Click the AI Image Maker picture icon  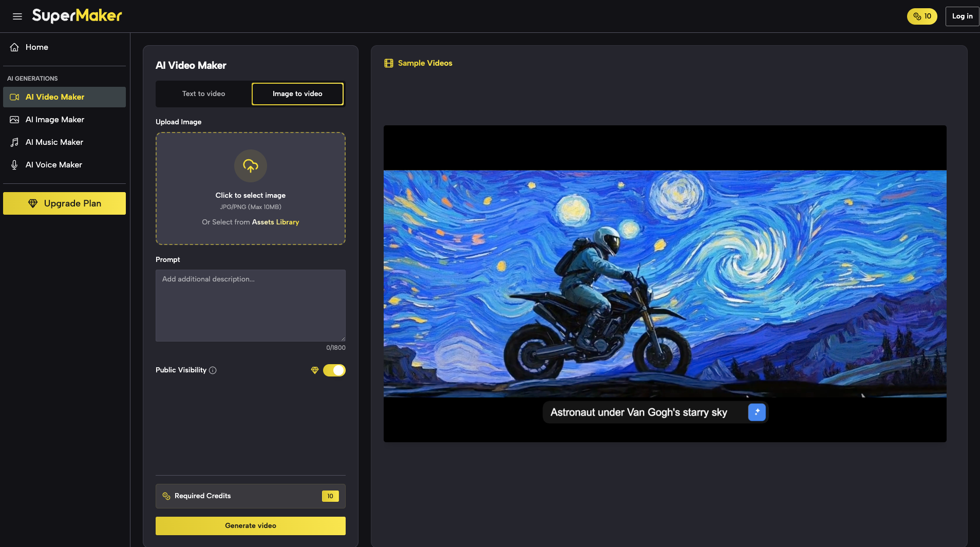(14, 120)
